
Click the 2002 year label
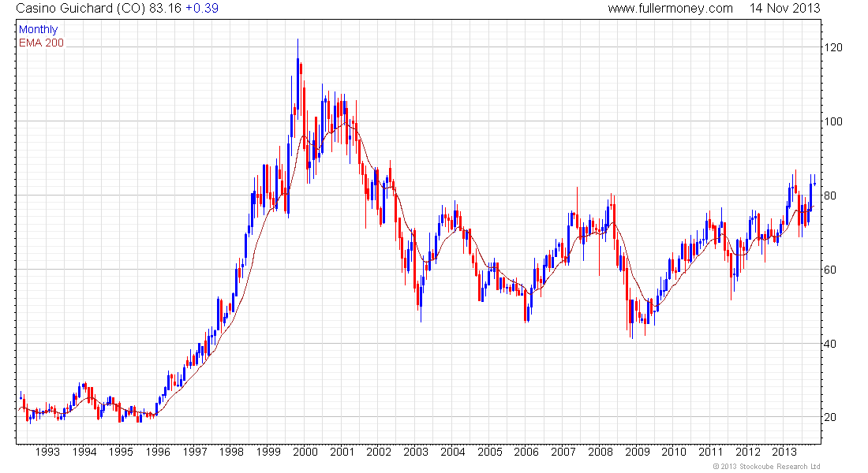point(379,452)
